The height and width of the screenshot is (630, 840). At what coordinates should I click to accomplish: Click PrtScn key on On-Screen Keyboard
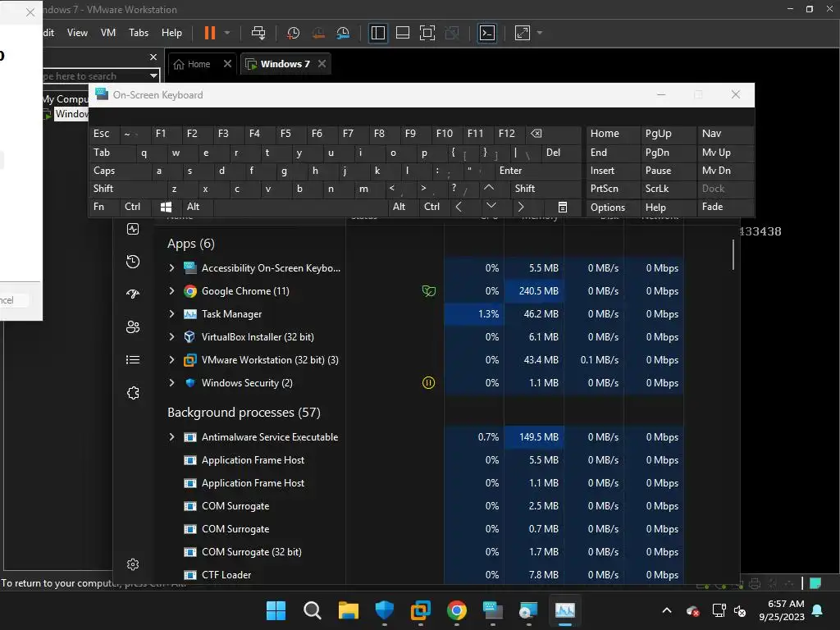click(612, 189)
